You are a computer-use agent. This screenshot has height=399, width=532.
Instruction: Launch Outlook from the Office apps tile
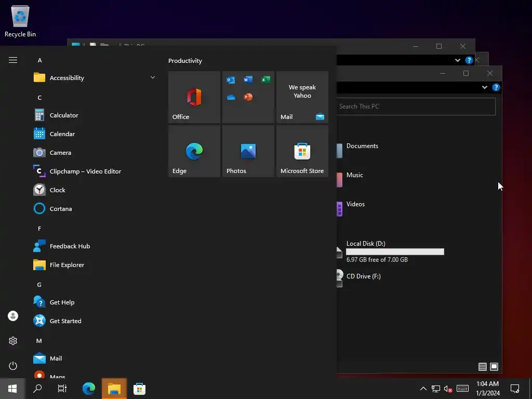coord(231,80)
